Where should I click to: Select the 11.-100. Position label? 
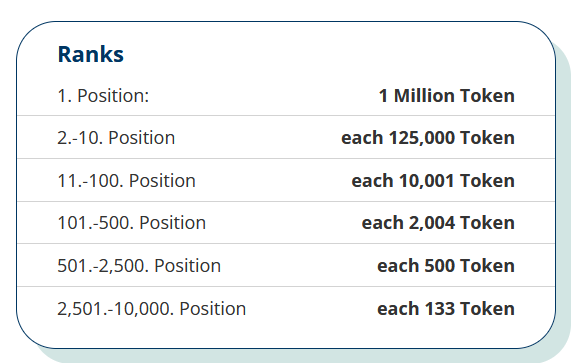(x=126, y=181)
